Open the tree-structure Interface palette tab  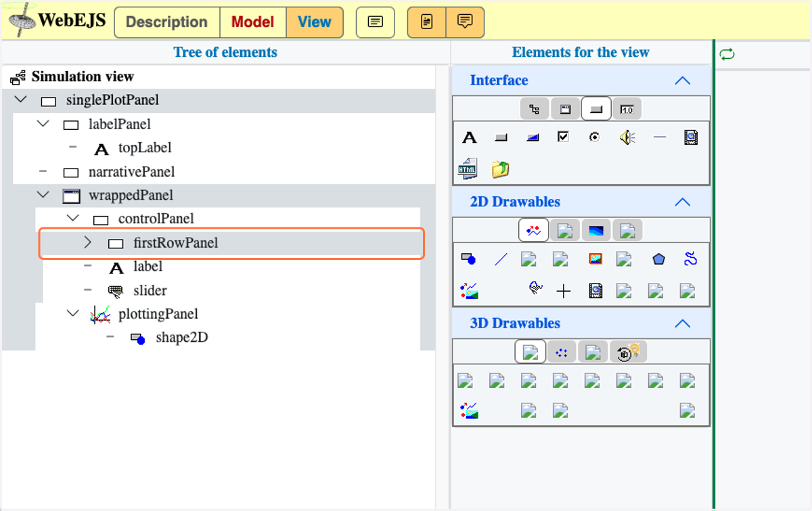535,109
